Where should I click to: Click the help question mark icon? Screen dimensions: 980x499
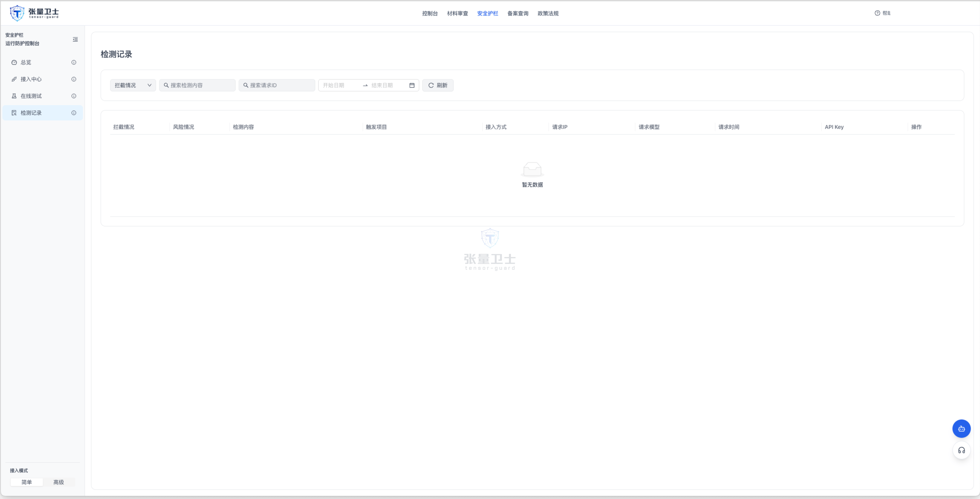(877, 13)
